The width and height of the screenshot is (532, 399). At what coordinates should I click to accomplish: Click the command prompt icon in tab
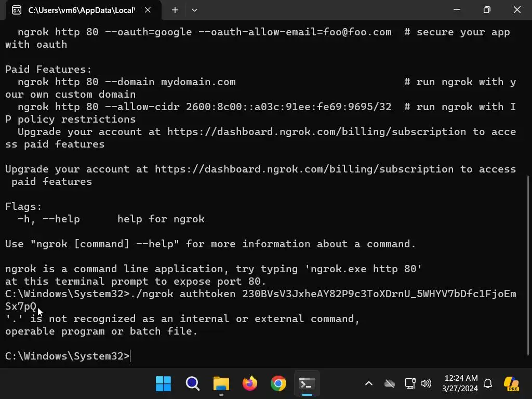[17, 10]
